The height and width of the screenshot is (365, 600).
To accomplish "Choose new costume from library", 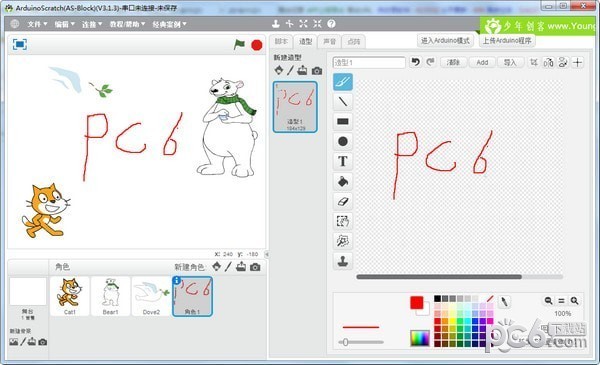I will [279, 70].
